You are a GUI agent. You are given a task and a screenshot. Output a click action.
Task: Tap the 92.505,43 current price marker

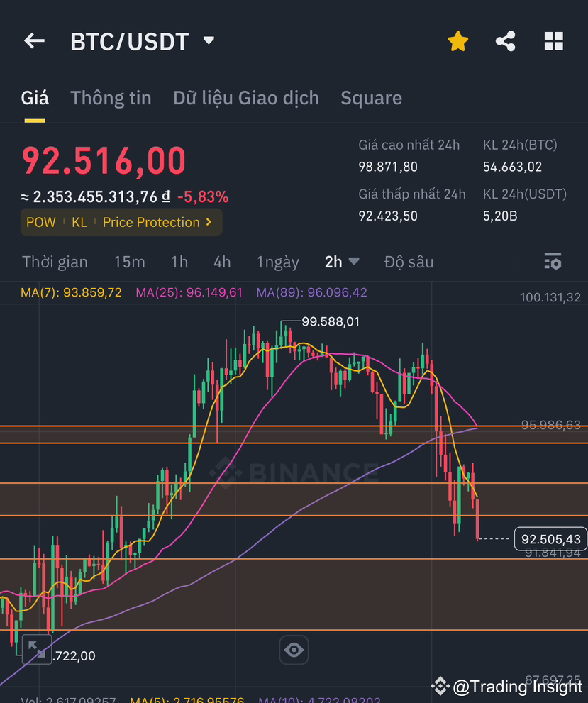click(x=551, y=539)
